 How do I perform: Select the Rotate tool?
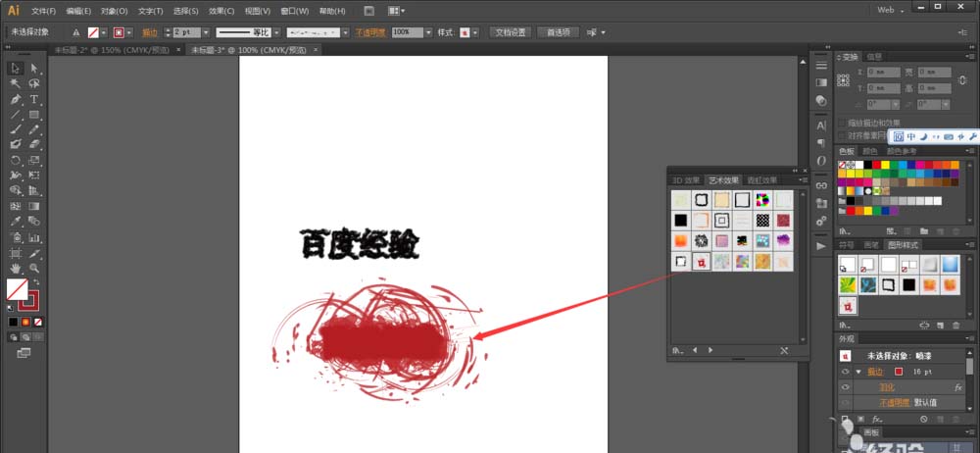tap(16, 160)
